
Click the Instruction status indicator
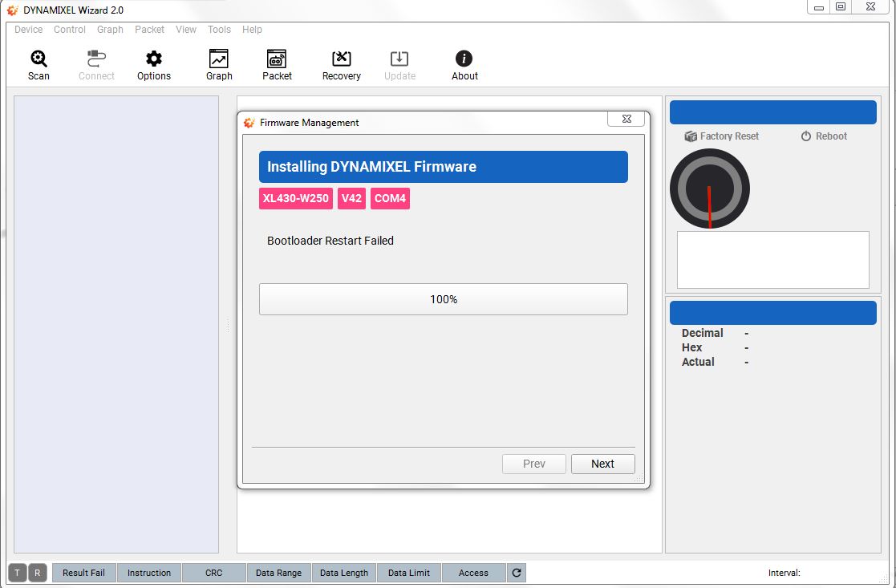tap(149, 573)
